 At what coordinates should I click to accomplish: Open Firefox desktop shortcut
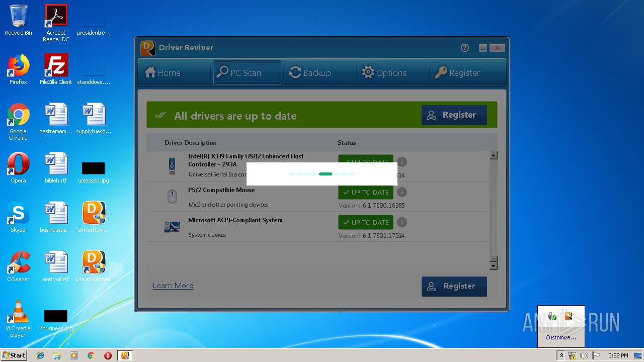click(18, 69)
